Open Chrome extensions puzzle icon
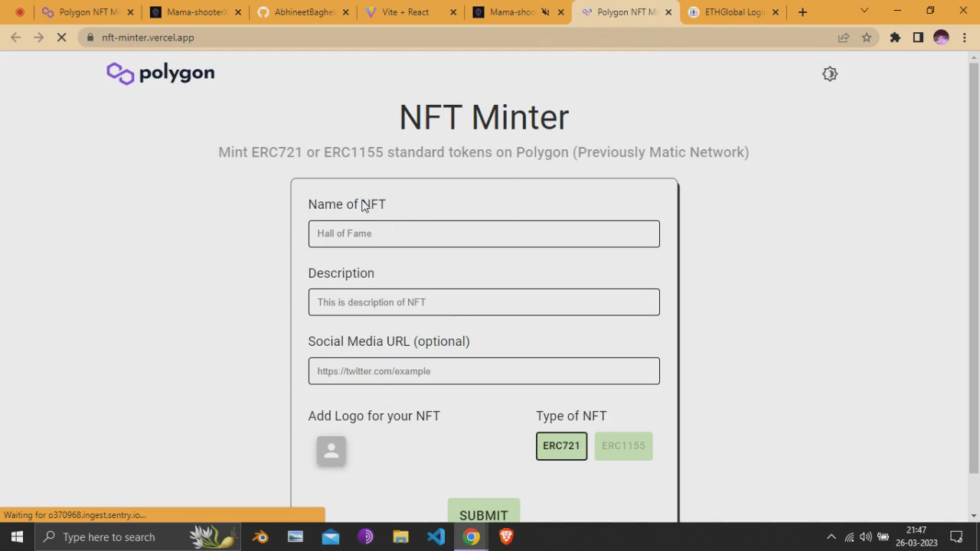The height and width of the screenshot is (551, 980). [x=895, y=37]
